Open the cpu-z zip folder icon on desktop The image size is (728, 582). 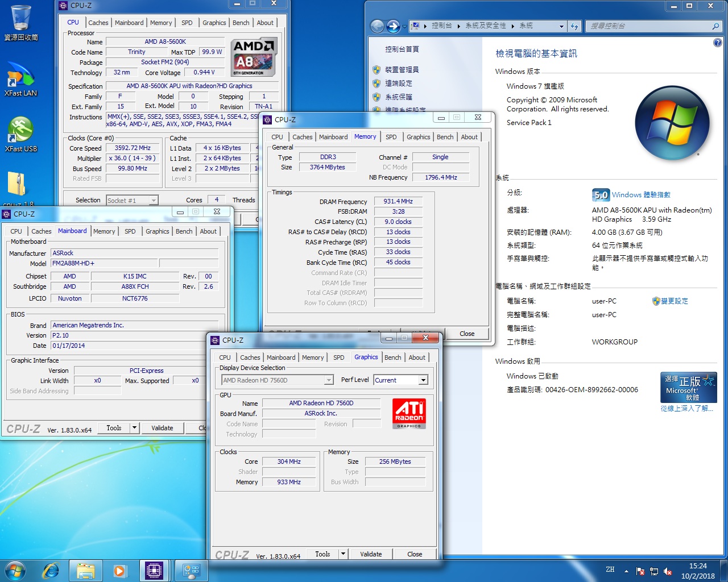18,189
